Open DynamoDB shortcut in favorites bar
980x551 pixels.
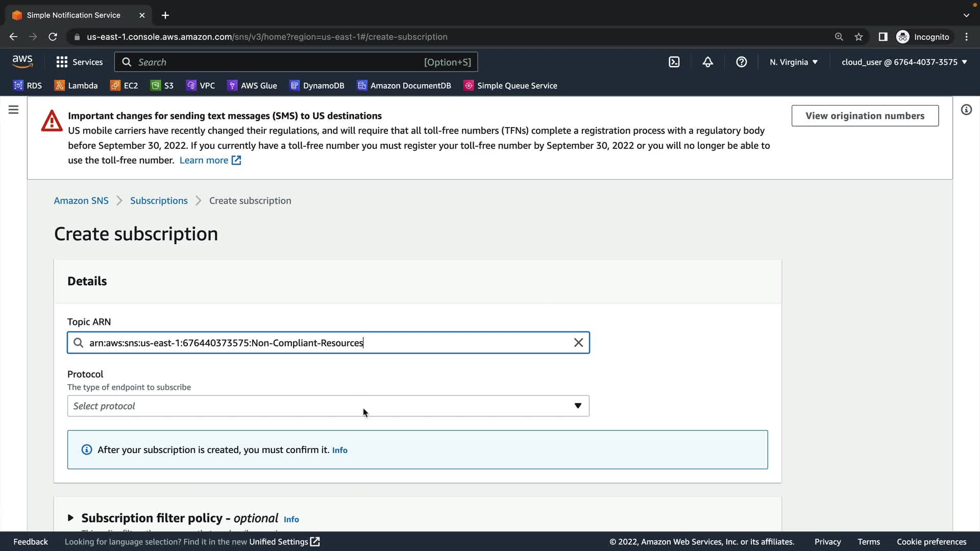(x=317, y=86)
